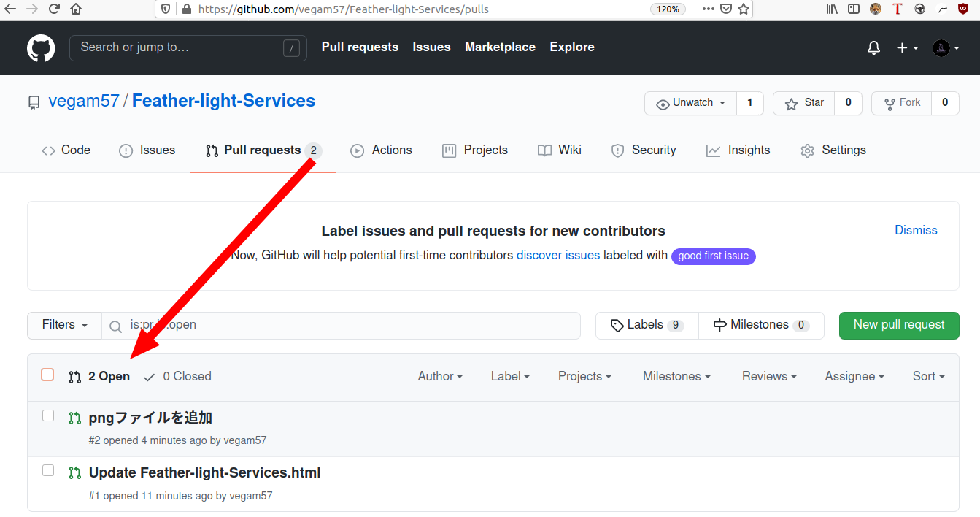Check the pngファイルを追加 pull request checkbox
The height and width of the screenshot is (517, 980).
click(x=48, y=416)
